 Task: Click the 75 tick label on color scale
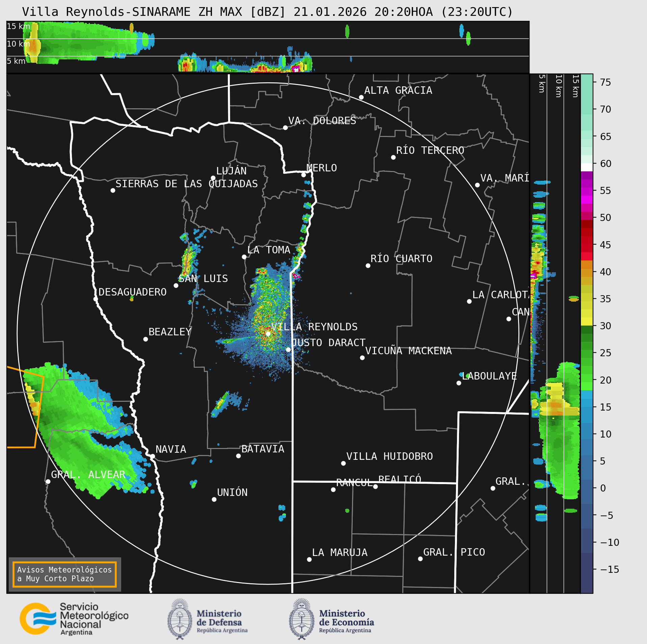(606, 82)
